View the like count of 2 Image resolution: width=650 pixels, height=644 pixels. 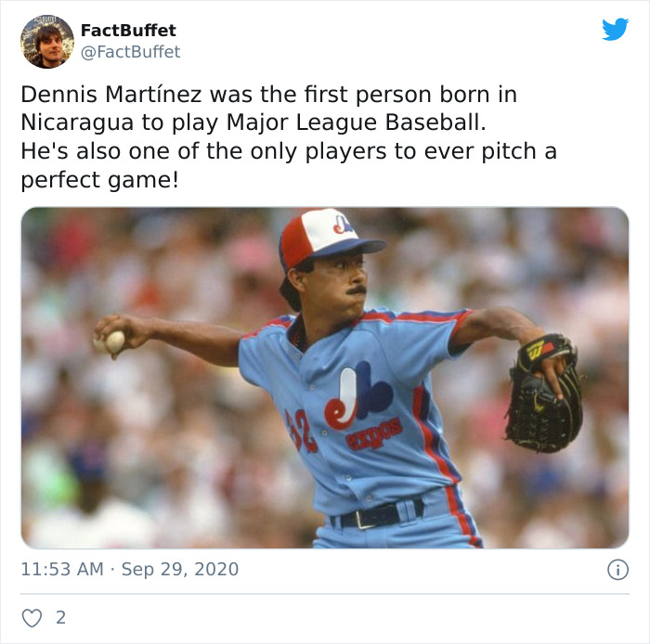[x=60, y=618]
